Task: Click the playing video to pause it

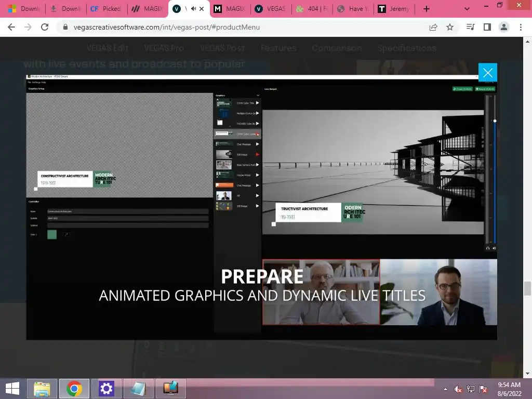Action: (x=262, y=207)
